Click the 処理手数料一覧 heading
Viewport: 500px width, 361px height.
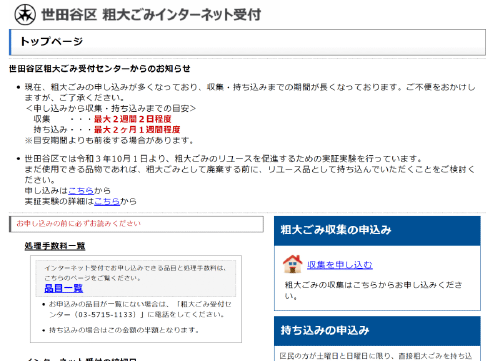[x=55, y=246]
